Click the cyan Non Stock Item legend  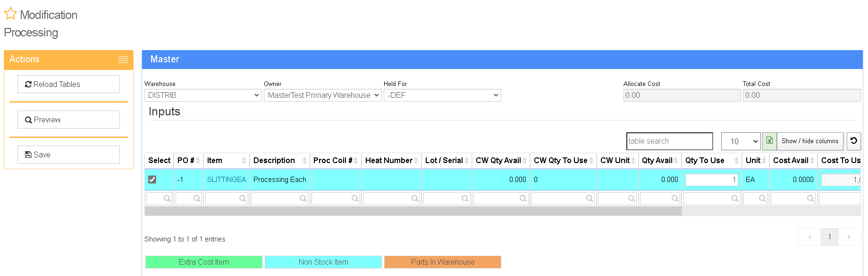323,262
